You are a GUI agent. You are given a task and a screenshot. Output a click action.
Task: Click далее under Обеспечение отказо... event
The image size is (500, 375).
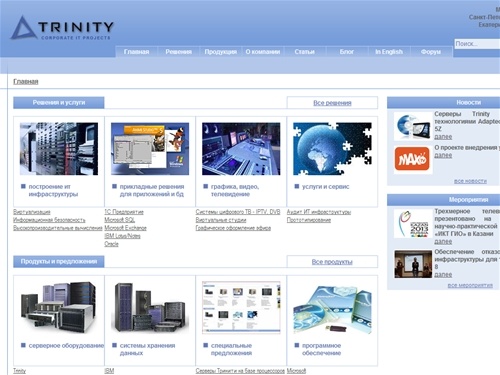443,275
